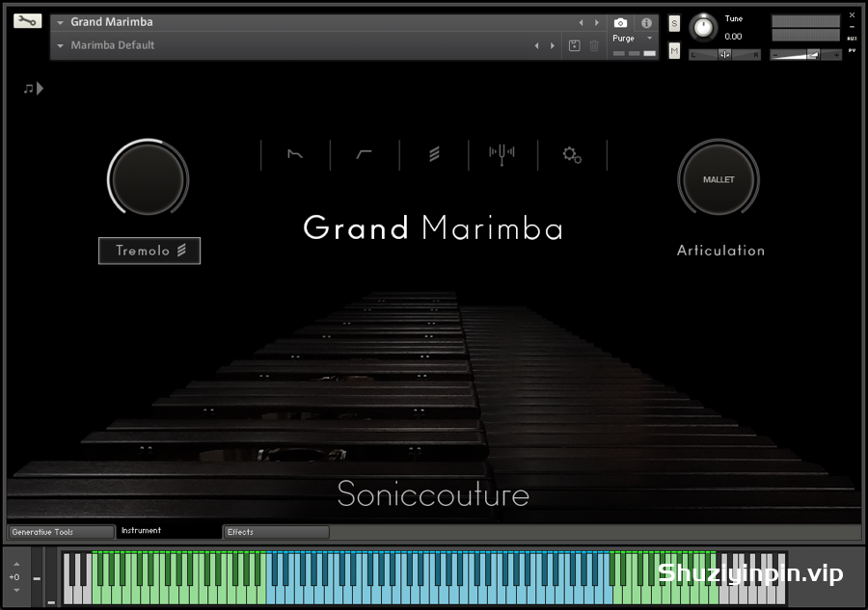The width and height of the screenshot is (868, 610).
Task: Click the volume slider handle
Action: [813, 54]
